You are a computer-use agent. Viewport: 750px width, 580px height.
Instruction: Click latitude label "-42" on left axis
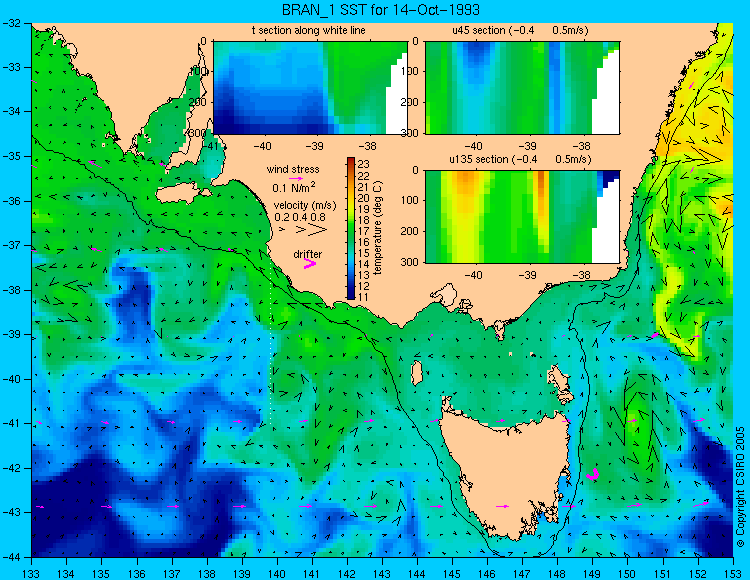pos(11,468)
